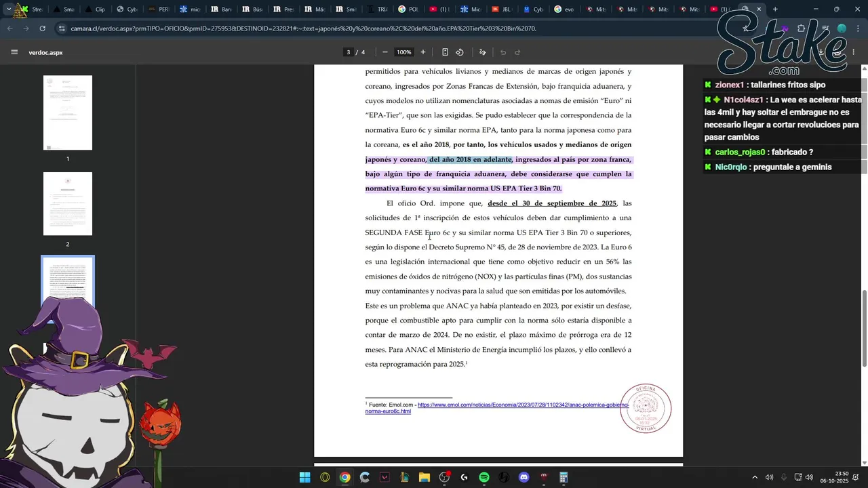This screenshot has height=488, width=868.
Task: Show hidden system tray icons
Action: 754,477
